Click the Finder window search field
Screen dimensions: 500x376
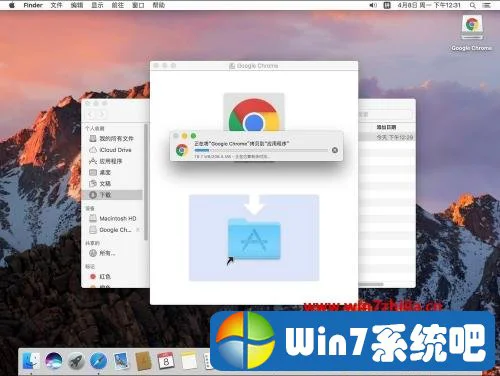click(x=385, y=114)
